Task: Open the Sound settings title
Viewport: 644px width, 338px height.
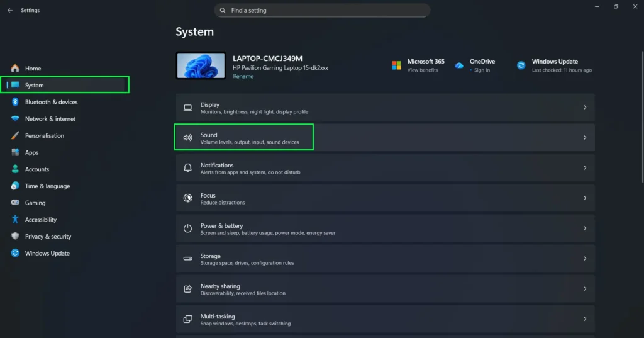Action: (x=209, y=135)
